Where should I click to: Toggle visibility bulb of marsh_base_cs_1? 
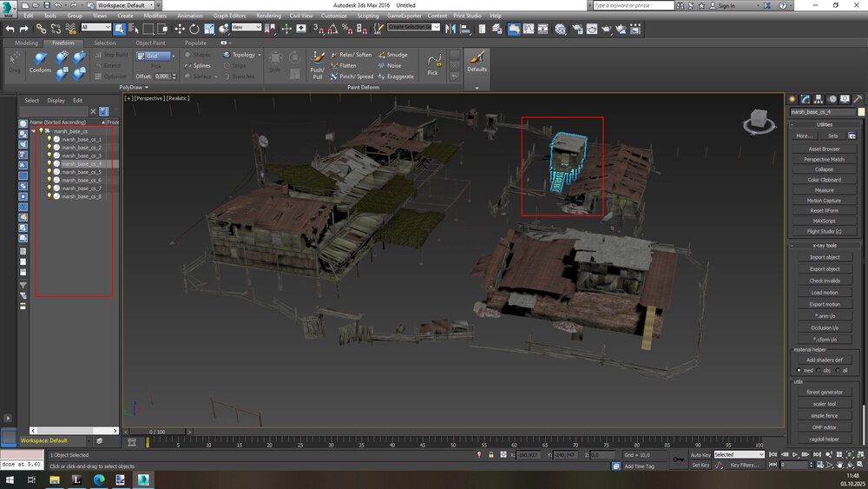tap(49, 139)
